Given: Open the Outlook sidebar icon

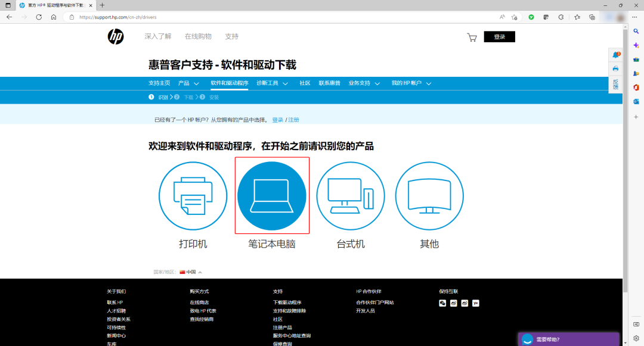Looking at the screenshot, I should pos(636,101).
